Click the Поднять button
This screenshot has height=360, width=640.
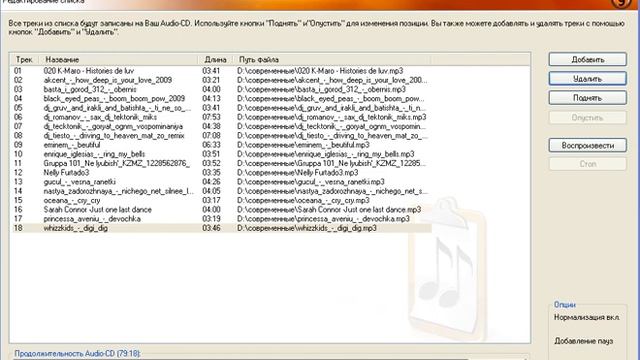[587, 98]
